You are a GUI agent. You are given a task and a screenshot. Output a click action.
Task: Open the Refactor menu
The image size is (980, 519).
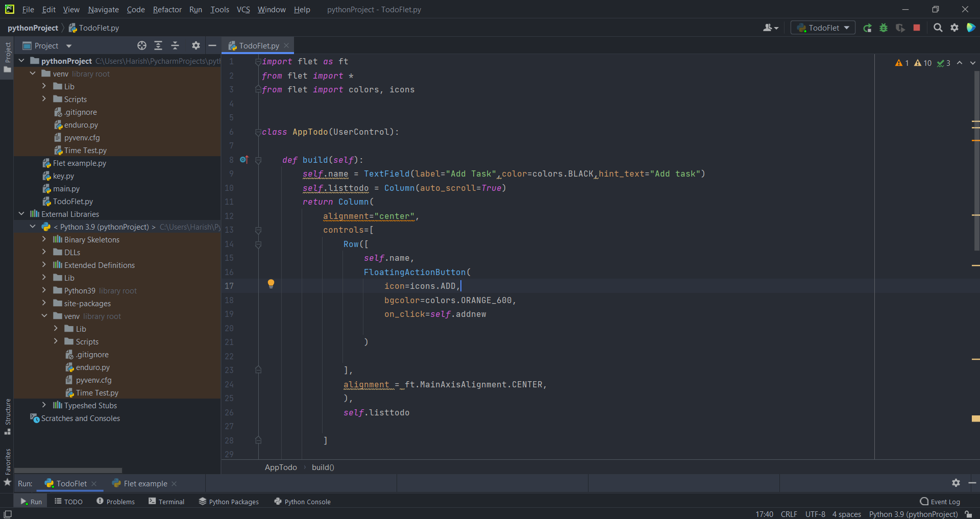pyautogui.click(x=167, y=10)
